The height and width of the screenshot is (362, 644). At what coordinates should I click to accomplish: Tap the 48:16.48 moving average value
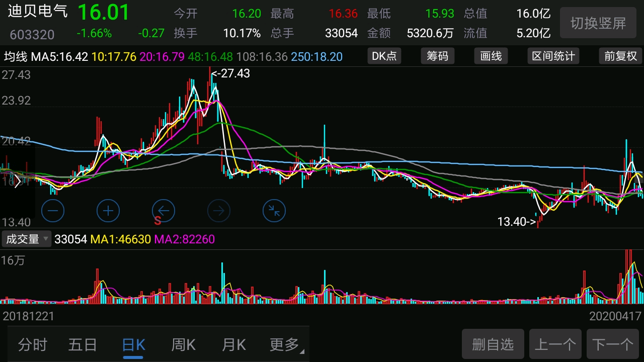(210, 56)
